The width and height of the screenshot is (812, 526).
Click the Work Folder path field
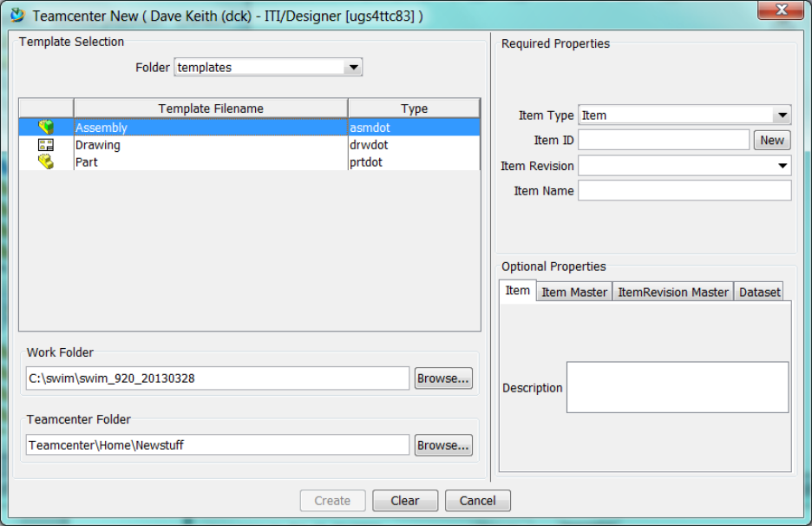(x=218, y=378)
